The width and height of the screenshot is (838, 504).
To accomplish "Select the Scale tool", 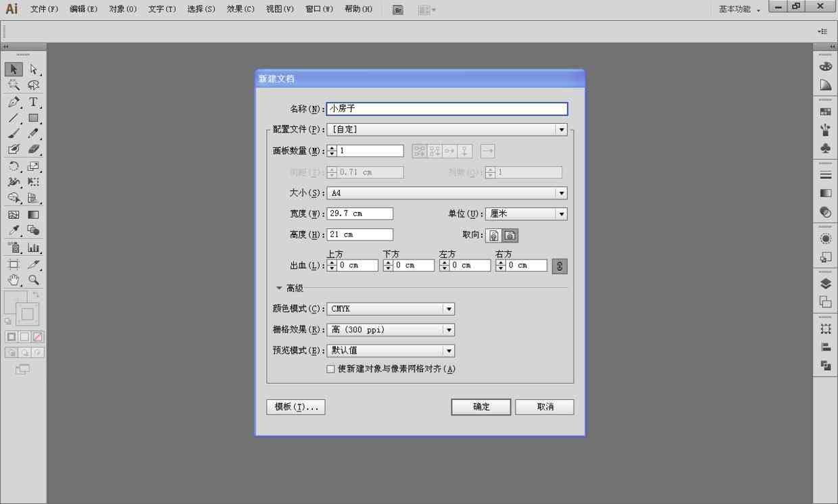I will coord(34,166).
